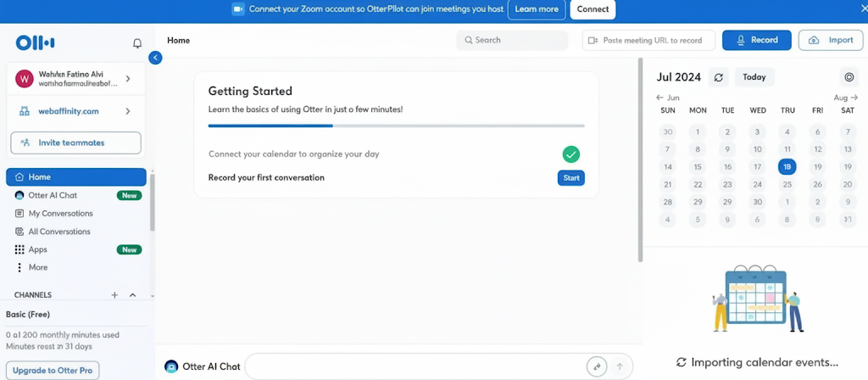Click 'Connect your calendar to organize your day'
Image resolution: width=868 pixels, height=380 pixels.
tap(294, 154)
